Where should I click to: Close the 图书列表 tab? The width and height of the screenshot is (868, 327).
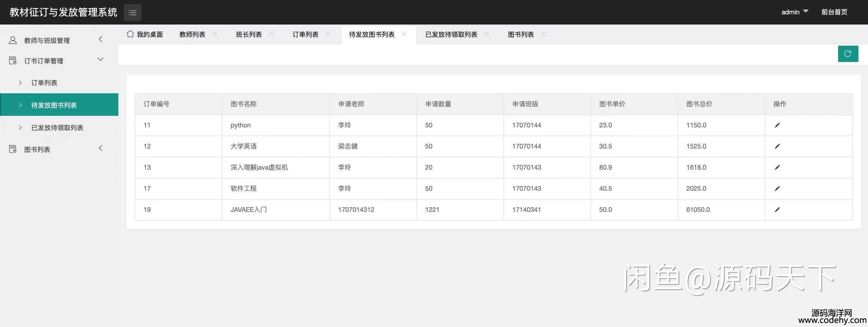pos(543,34)
